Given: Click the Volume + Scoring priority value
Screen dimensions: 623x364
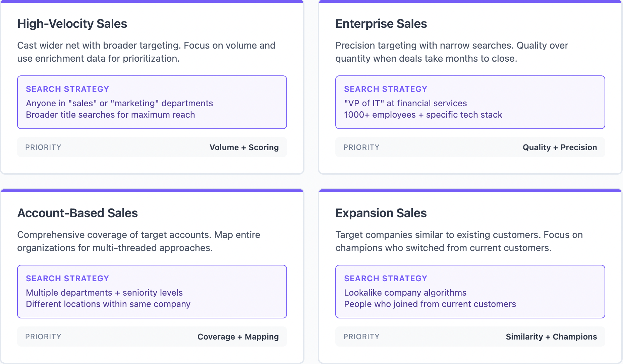Looking at the screenshot, I should click(244, 147).
